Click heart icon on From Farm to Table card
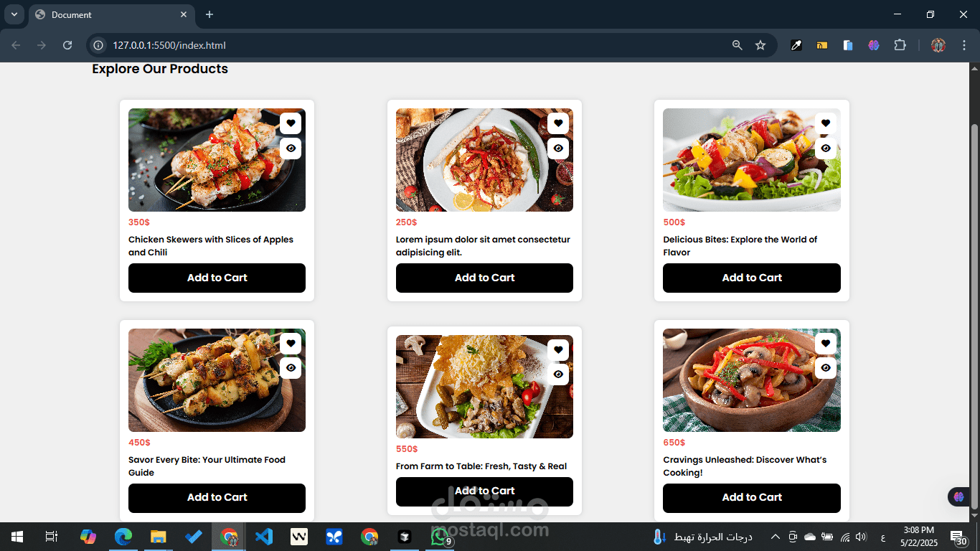 pos(558,350)
